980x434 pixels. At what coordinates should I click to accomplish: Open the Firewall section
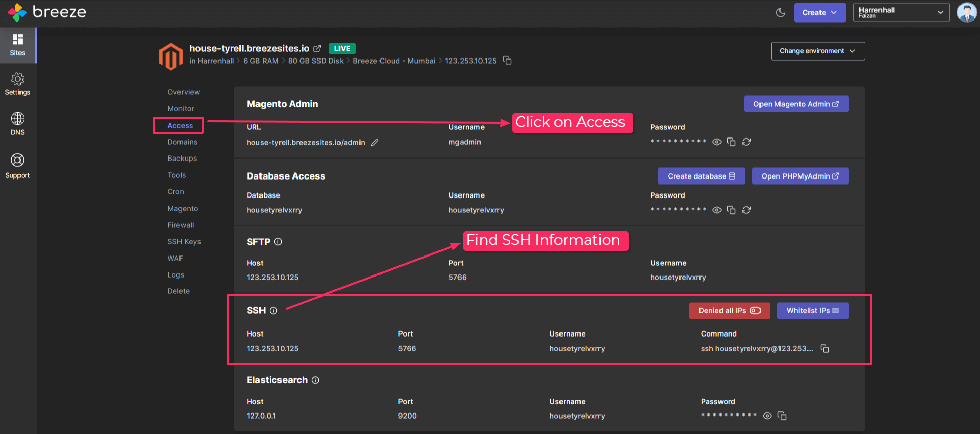pyautogui.click(x=181, y=225)
